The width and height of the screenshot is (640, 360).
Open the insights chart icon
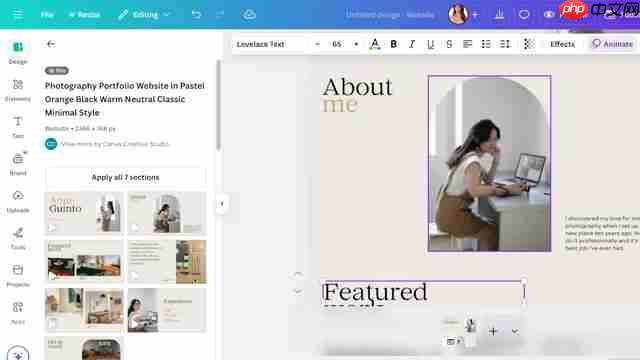(499, 15)
